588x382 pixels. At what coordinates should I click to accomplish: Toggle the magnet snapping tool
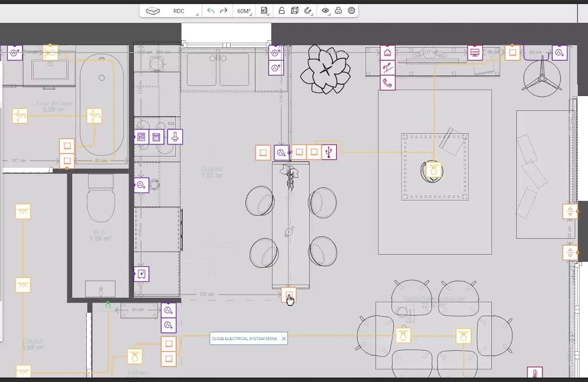[x=308, y=11]
